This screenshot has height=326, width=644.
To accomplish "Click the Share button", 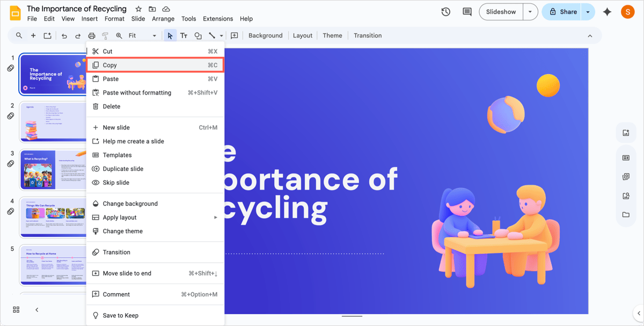I will [x=563, y=12].
